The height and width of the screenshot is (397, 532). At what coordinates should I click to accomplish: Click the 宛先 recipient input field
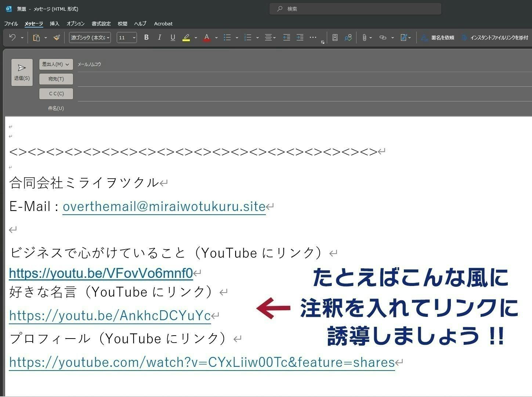tap(304, 79)
